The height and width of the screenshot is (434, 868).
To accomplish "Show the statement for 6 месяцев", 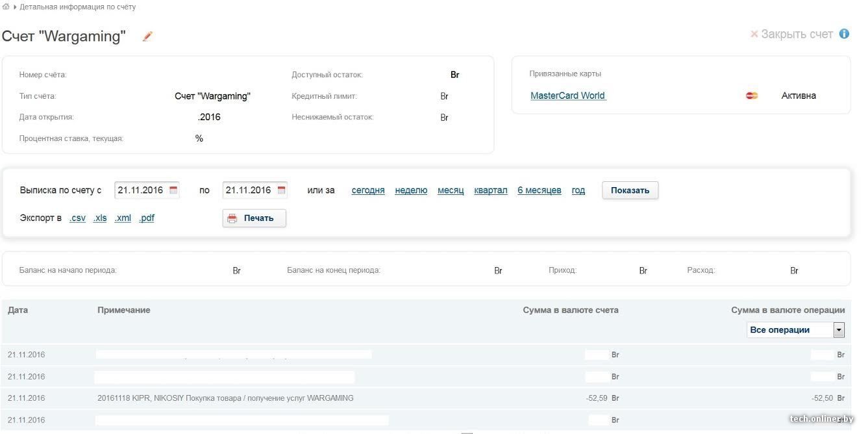I will coord(539,190).
